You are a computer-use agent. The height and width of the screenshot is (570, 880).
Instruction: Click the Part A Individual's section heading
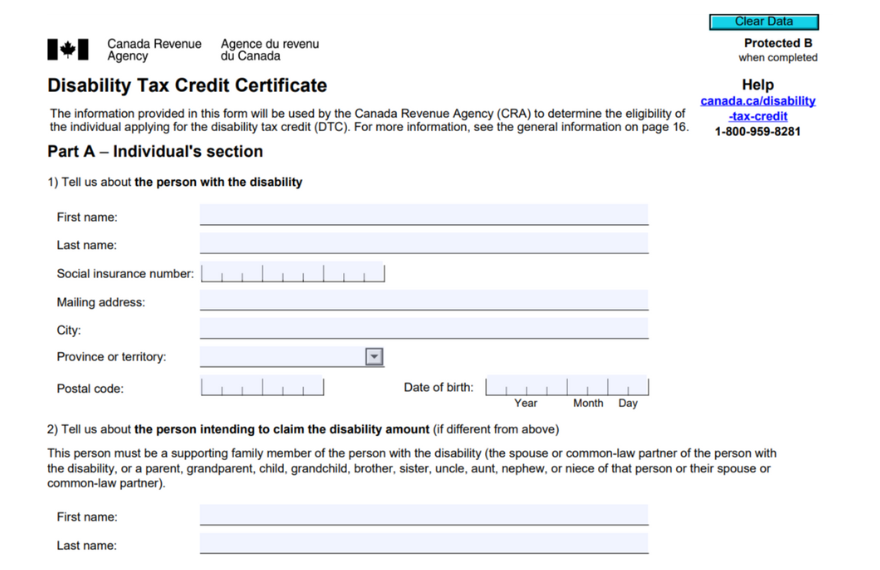click(x=155, y=152)
